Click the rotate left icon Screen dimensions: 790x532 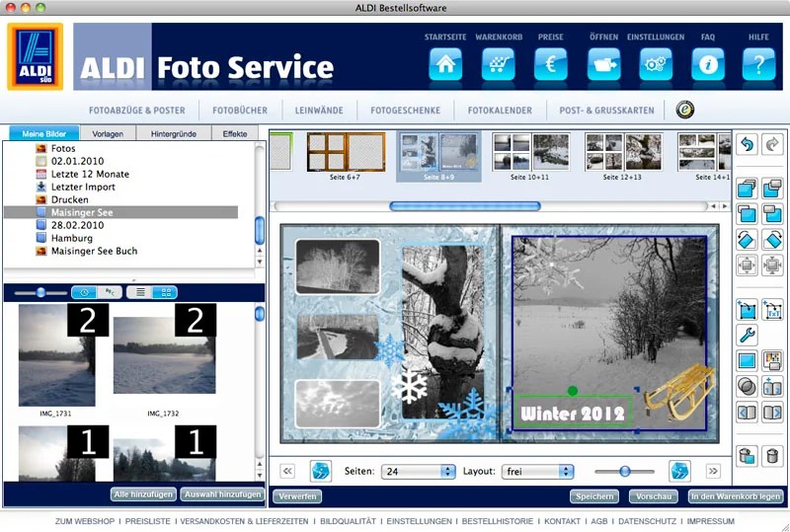point(747,239)
